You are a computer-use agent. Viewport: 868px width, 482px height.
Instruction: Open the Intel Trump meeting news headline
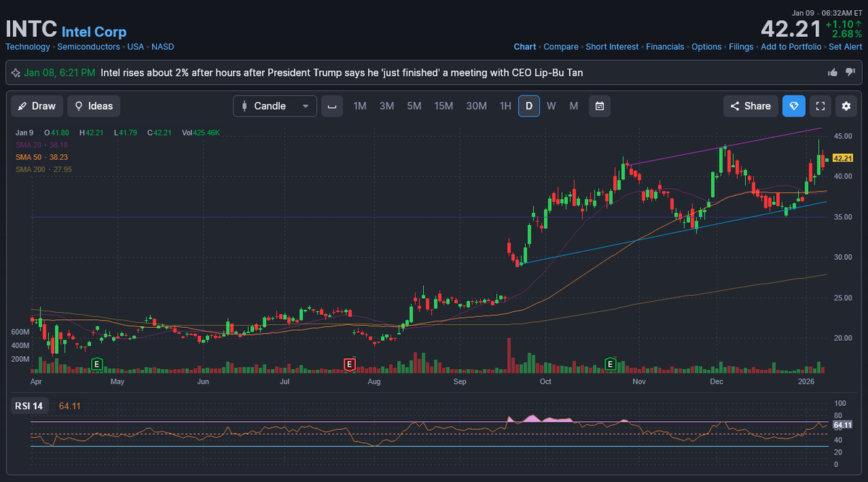[342, 72]
